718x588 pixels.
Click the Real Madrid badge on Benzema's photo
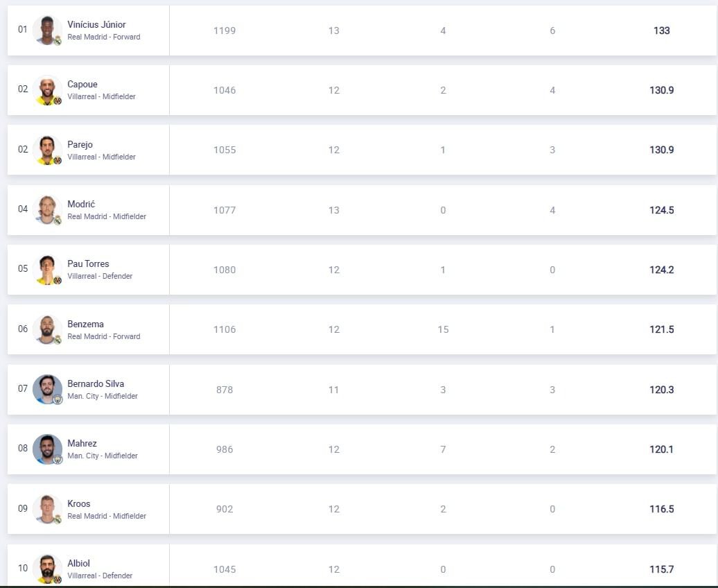[x=58, y=340]
